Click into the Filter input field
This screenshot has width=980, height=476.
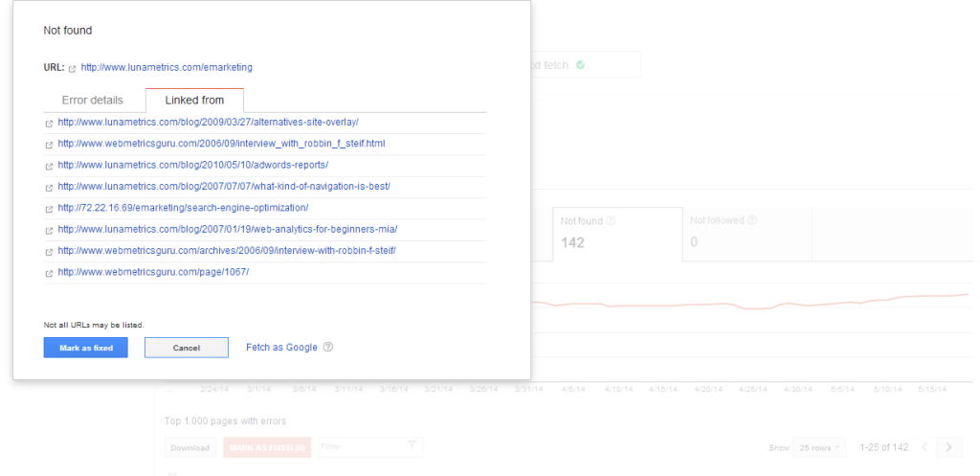coord(371,446)
